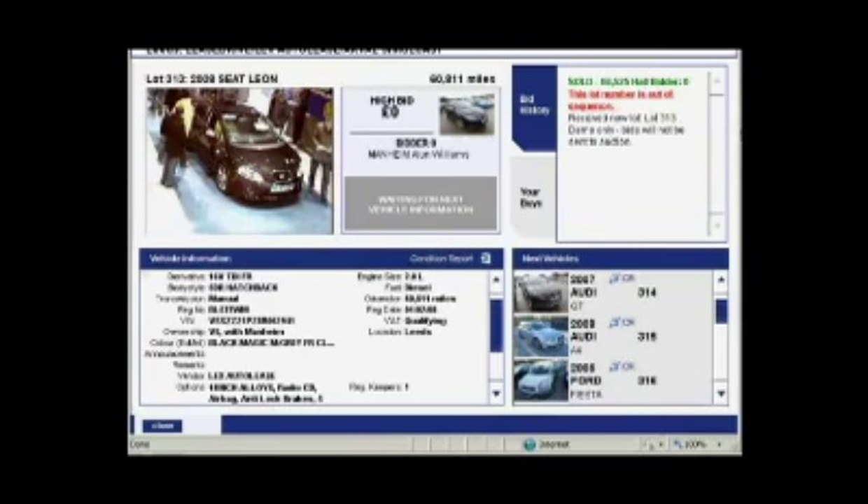Click the 60,011 miles text in header

click(x=462, y=79)
